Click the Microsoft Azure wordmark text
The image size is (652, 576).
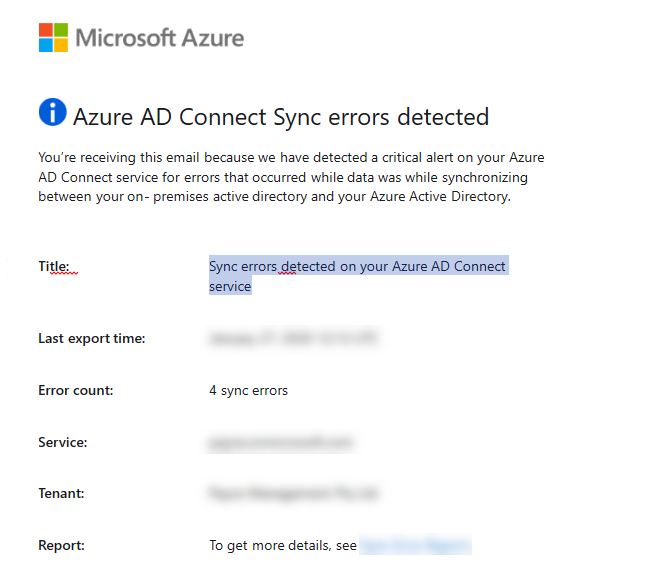point(160,39)
